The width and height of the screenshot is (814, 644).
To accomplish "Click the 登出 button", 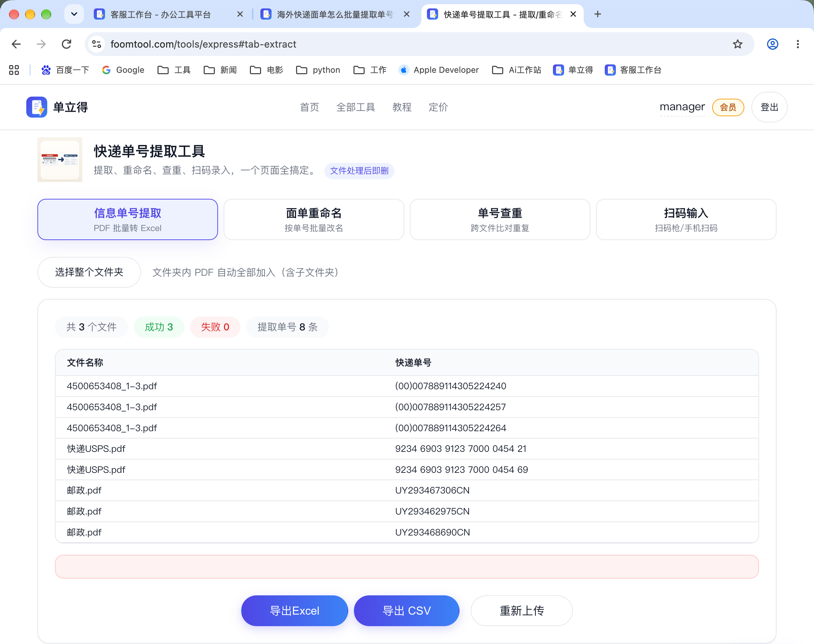I will [770, 107].
